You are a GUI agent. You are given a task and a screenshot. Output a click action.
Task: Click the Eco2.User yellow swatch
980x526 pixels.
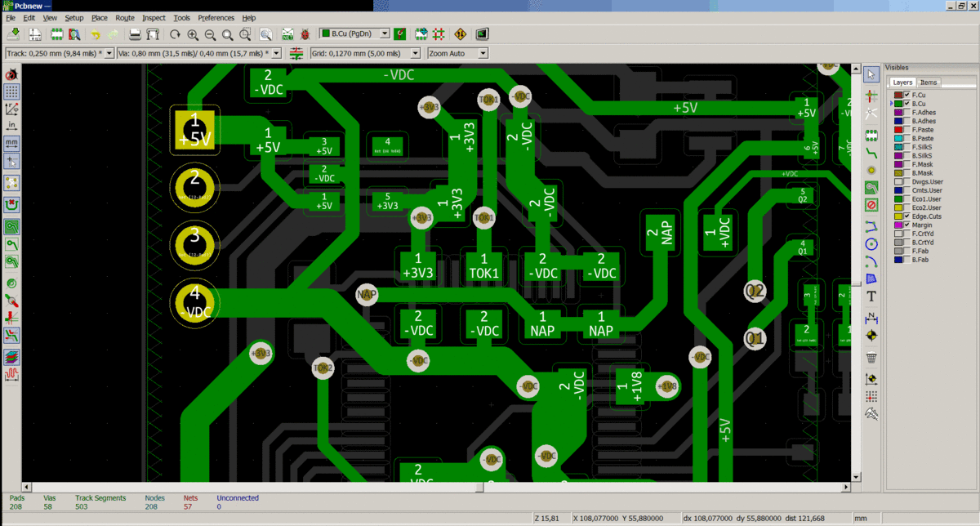click(x=897, y=207)
